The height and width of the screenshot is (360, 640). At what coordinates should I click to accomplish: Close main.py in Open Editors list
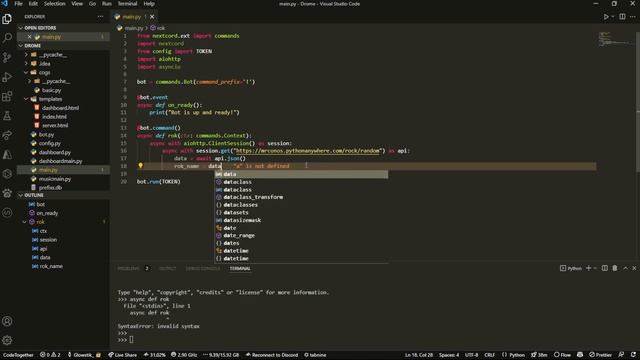click(x=29, y=37)
